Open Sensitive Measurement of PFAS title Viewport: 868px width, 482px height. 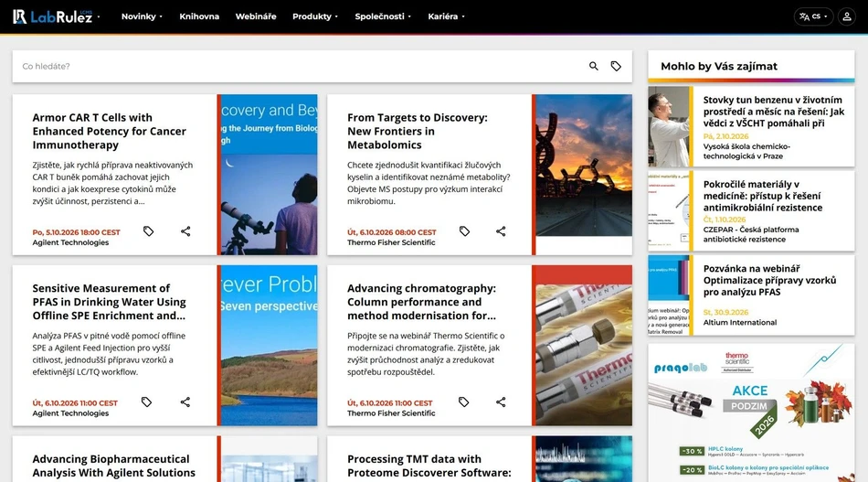(109, 302)
